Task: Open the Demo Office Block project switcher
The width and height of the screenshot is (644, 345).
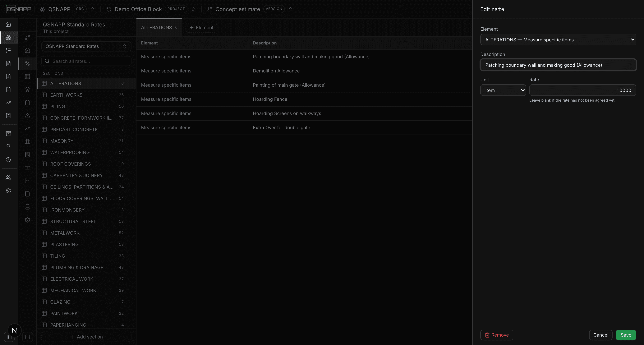Action: click(193, 9)
